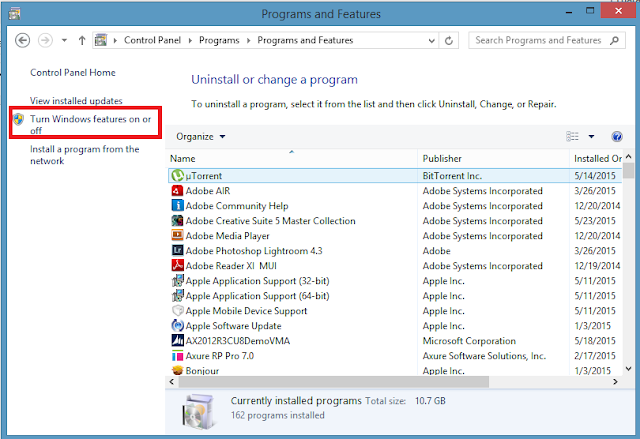Open the Organize dropdown menu
The height and width of the screenshot is (439, 640).
click(201, 136)
